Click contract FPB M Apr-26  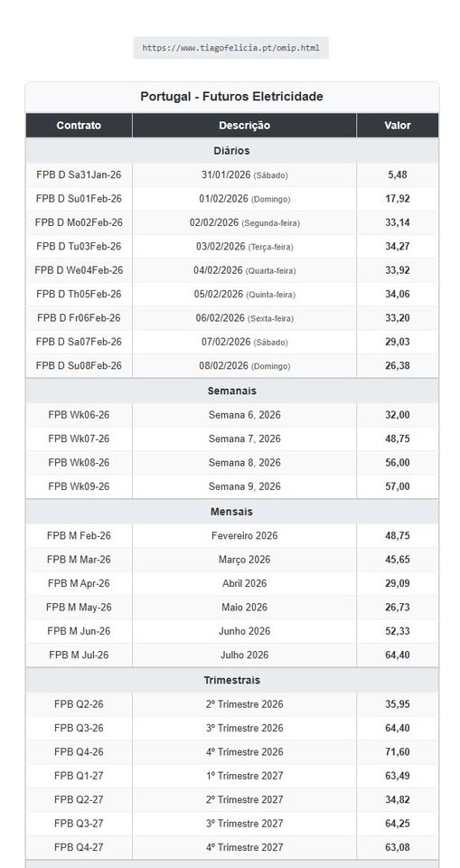[79, 583]
